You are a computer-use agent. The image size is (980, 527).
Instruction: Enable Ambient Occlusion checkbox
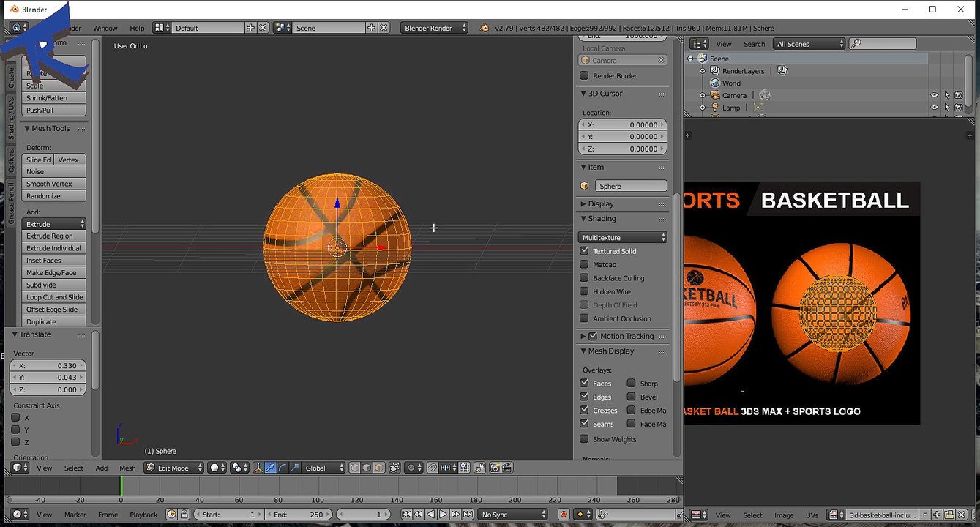584,318
